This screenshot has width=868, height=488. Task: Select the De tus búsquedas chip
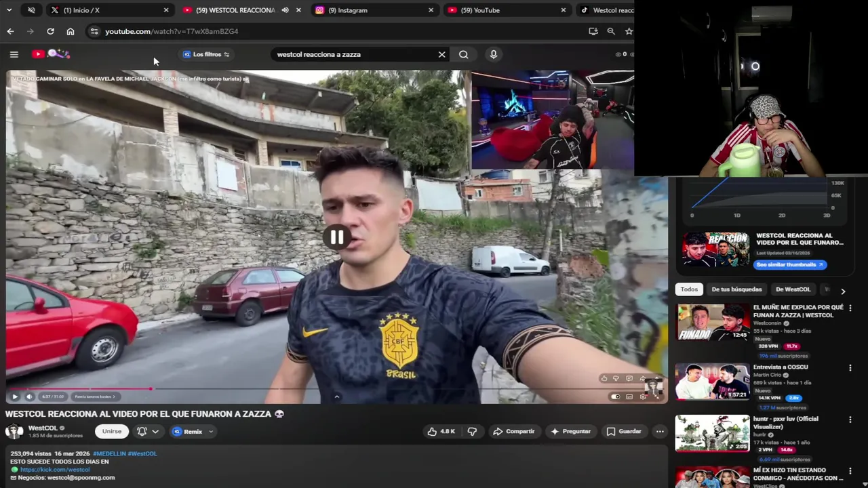(x=736, y=289)
